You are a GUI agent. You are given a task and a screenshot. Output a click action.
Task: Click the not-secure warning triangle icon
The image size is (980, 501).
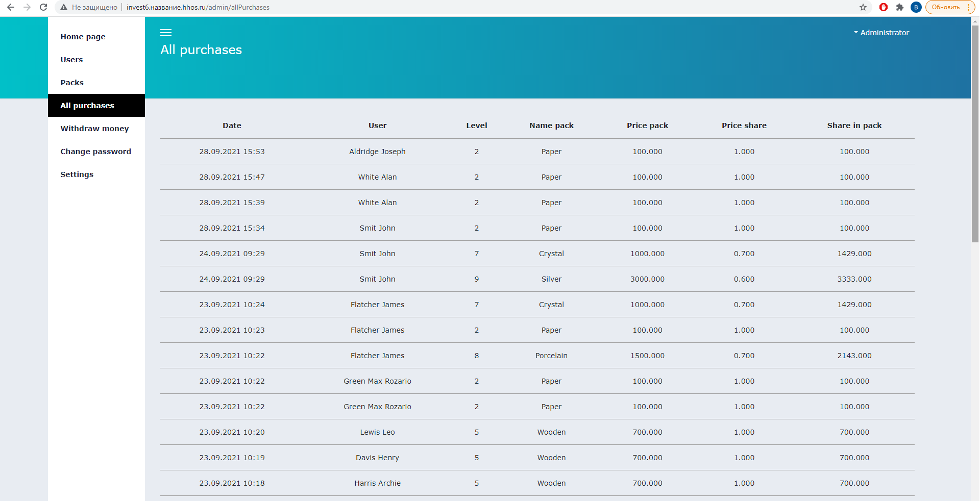pos(64,7)
